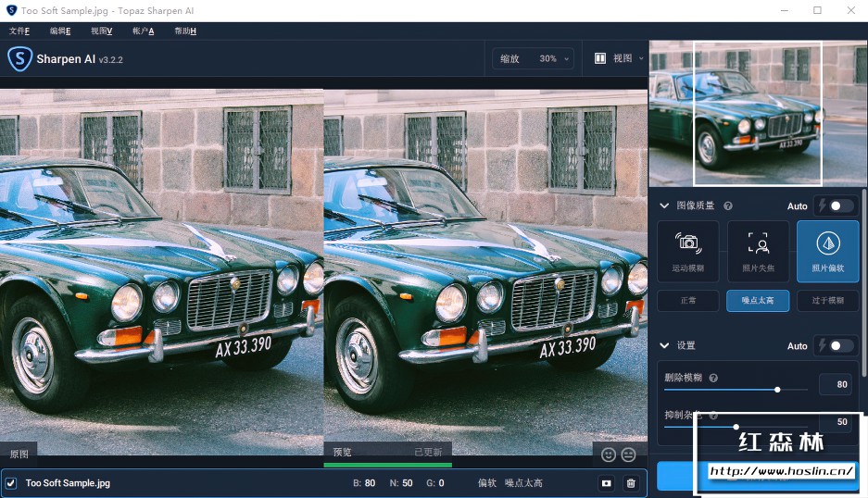868x498 pixels.
Task: Select the 噪点太高 button
Action: click(758, 301)
